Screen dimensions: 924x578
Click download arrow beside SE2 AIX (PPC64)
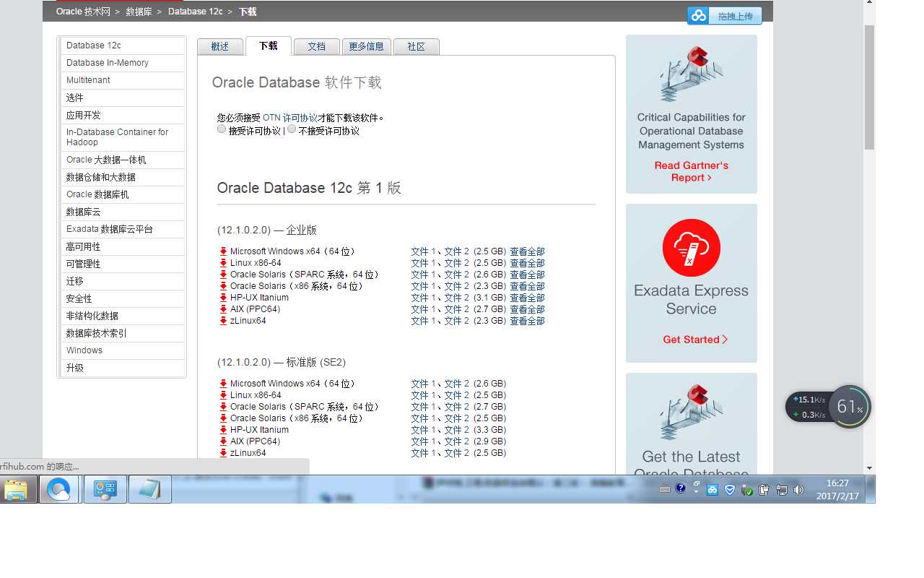pos(224,441)
